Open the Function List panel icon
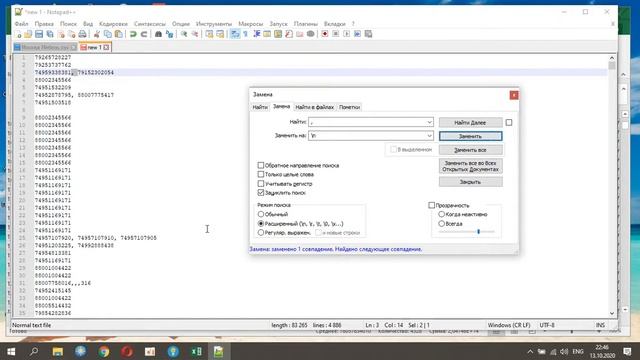640x360 pixels. tap(289, 34)
